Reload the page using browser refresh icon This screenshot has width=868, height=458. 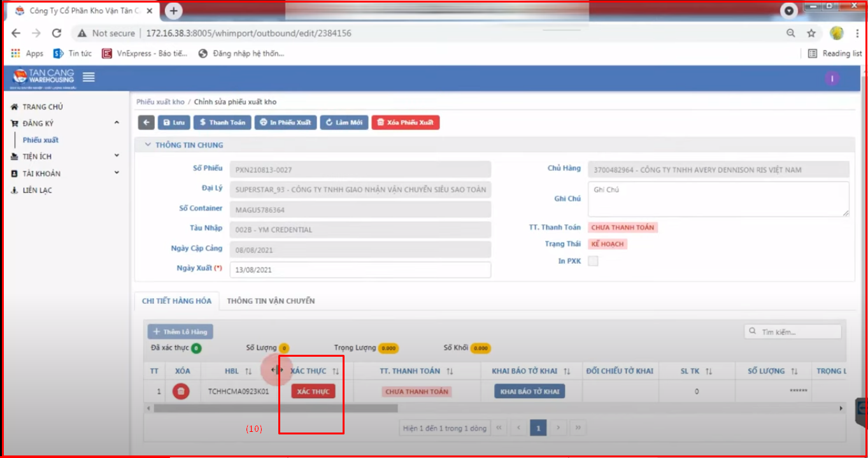click(x=57, y=33)
